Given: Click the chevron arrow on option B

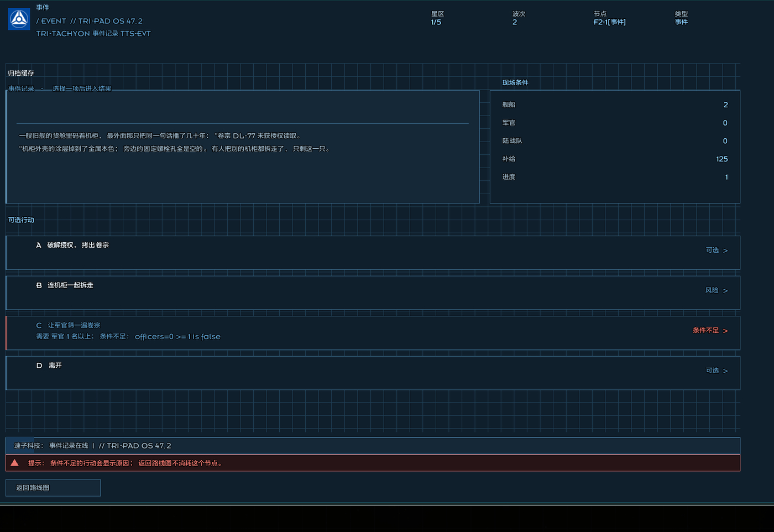Looking at the screenshot, I should coord(725,291).
